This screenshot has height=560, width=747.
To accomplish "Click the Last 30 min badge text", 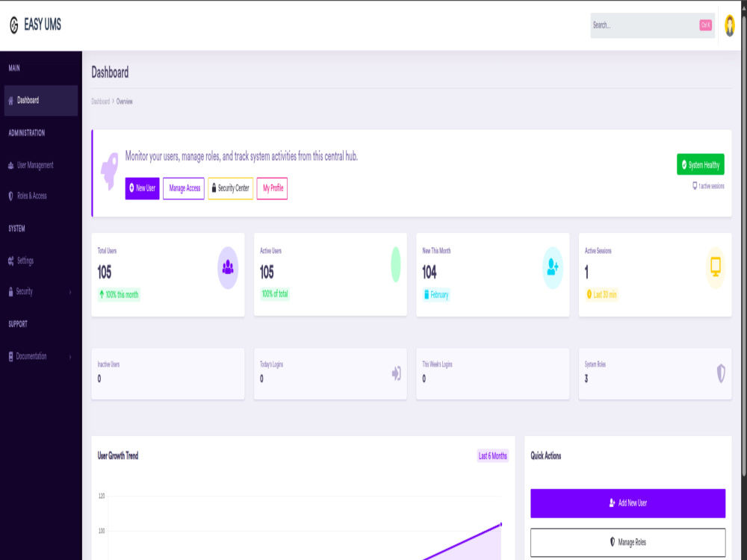I will coord(605,295).
